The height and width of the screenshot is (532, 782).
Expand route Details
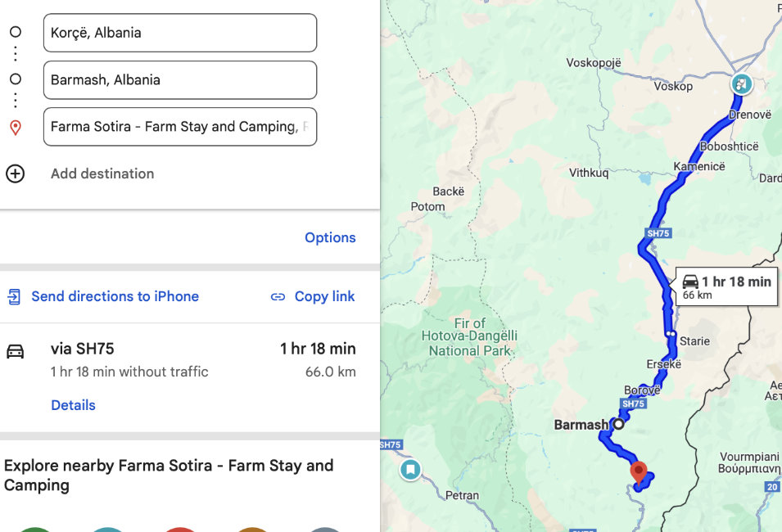click(x=73, y=405)
